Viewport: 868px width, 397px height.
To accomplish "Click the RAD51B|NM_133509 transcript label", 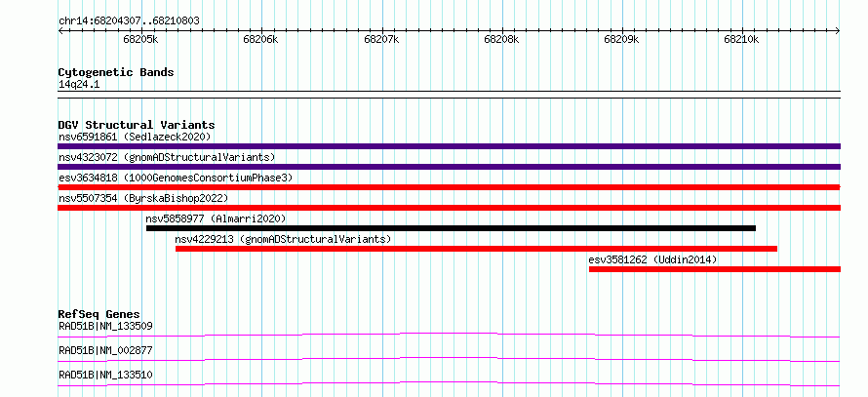I will pos(105,326).
